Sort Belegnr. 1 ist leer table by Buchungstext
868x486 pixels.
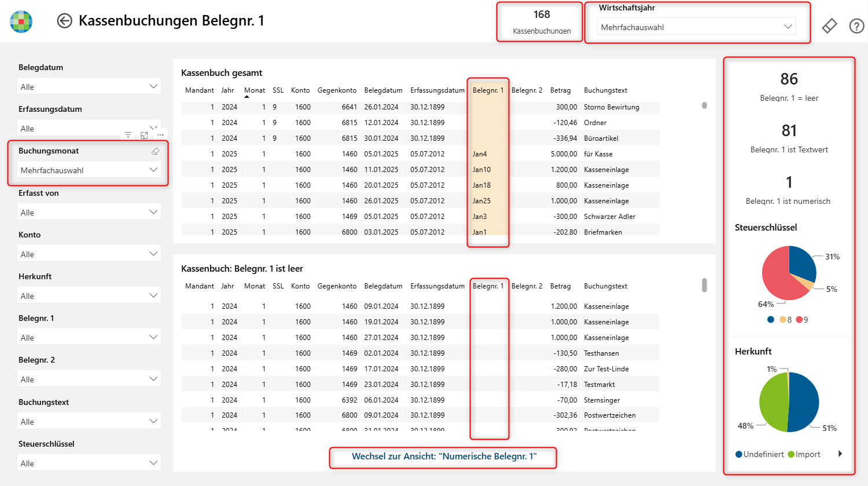click(x=605, y=286)
